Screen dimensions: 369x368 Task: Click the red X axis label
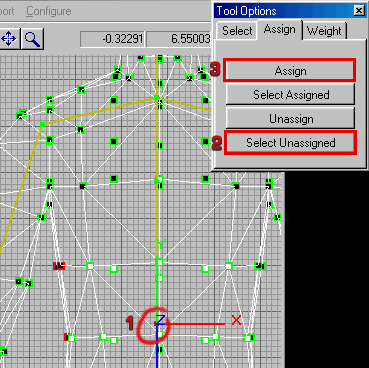(236, 321)
